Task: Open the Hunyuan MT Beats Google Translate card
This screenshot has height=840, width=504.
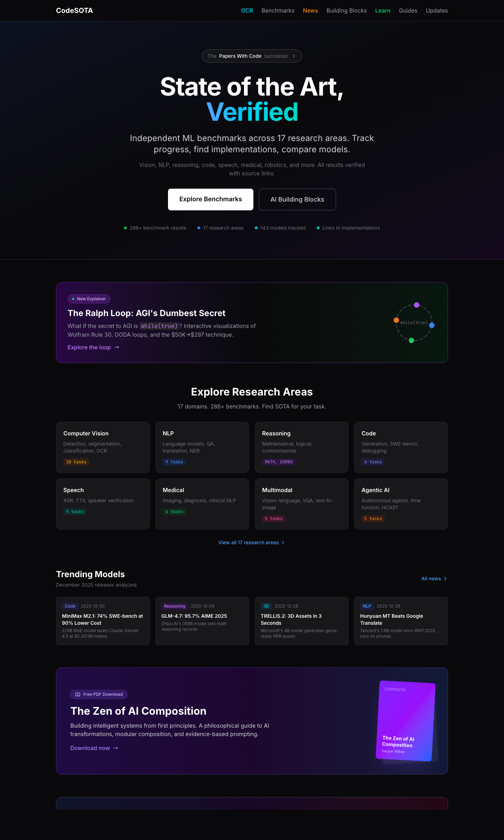Action: [401, 621]
